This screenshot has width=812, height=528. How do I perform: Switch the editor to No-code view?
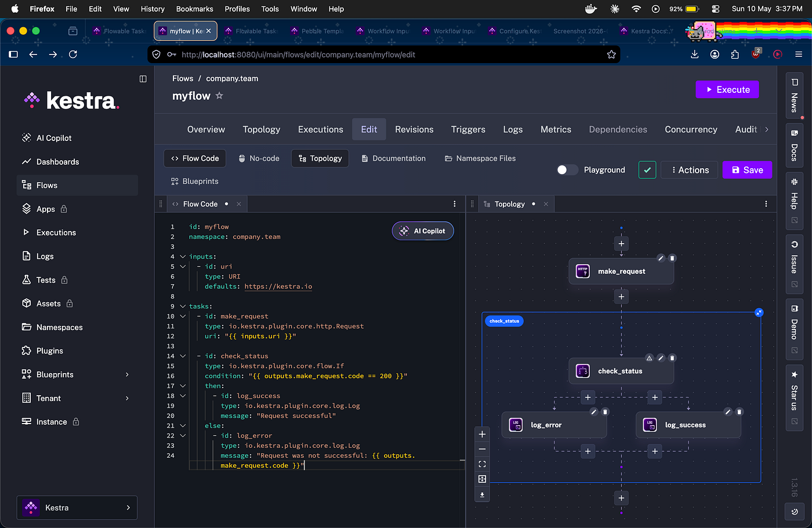coord(259,158)
